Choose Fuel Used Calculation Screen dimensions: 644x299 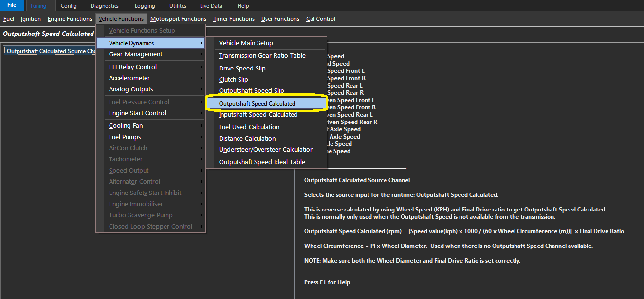tap(249, 127)
